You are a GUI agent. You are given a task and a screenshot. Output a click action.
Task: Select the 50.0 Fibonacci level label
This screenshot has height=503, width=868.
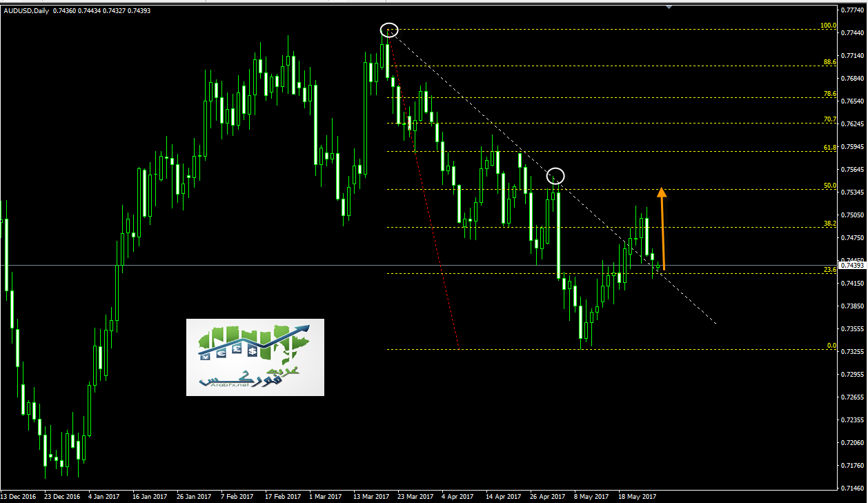point(830,186)
